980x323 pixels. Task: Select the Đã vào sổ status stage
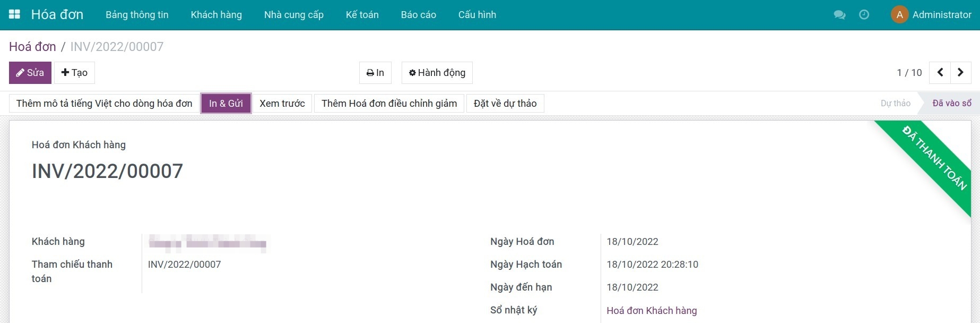(x=952, y=103)
